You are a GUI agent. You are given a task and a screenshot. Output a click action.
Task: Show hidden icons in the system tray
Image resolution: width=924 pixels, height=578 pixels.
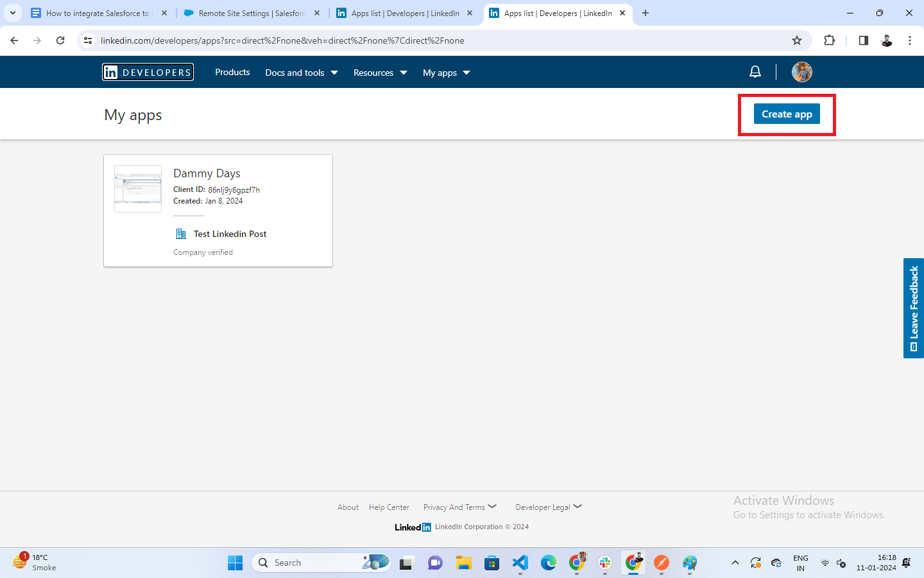click(x=735, y=563)
